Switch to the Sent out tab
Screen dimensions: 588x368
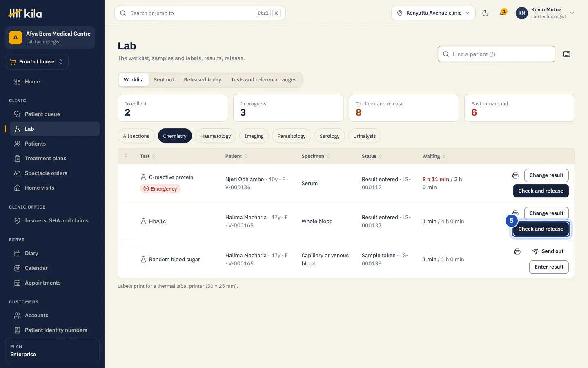pos(164,80)
